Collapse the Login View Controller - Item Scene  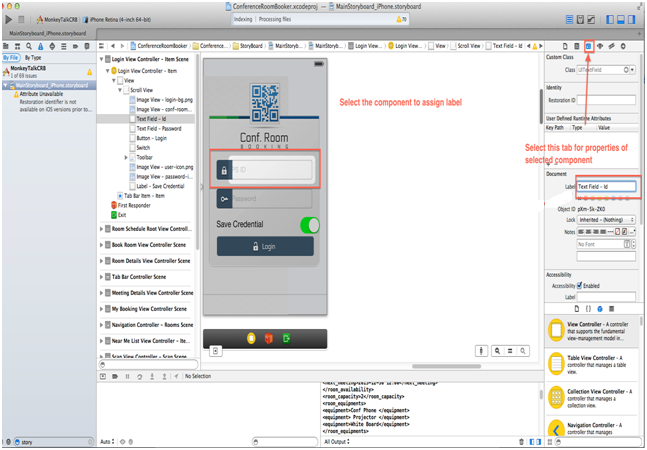point(102,59)
